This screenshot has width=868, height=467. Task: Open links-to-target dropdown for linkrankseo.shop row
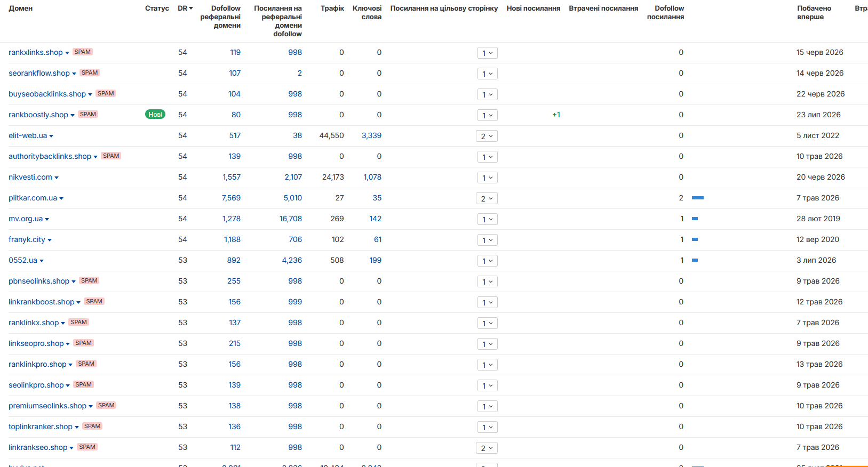click(x=487, y=448)
